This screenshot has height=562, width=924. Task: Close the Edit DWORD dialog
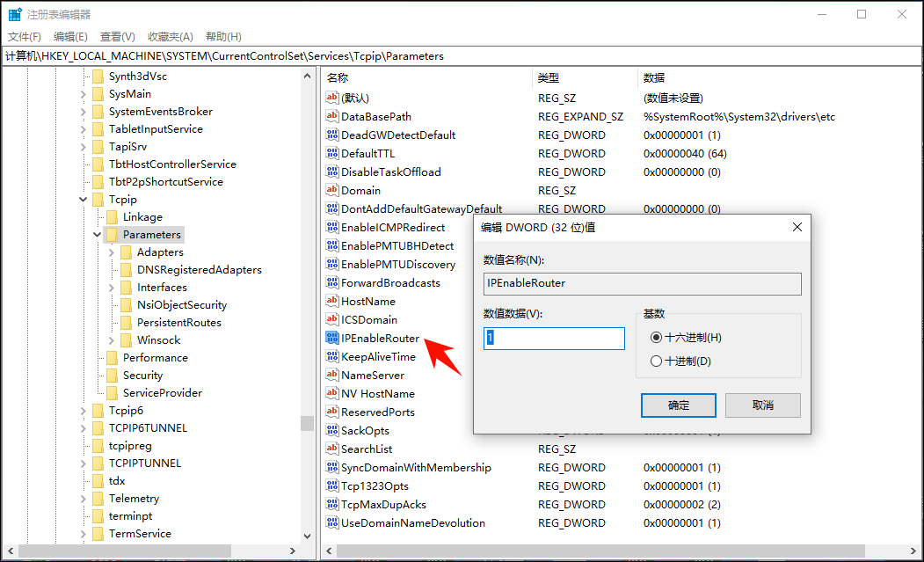[x=797, y=227]
